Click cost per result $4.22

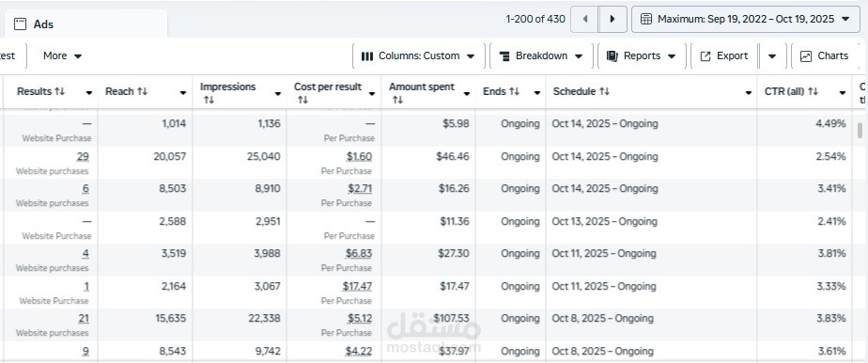(x=359, y=352)
